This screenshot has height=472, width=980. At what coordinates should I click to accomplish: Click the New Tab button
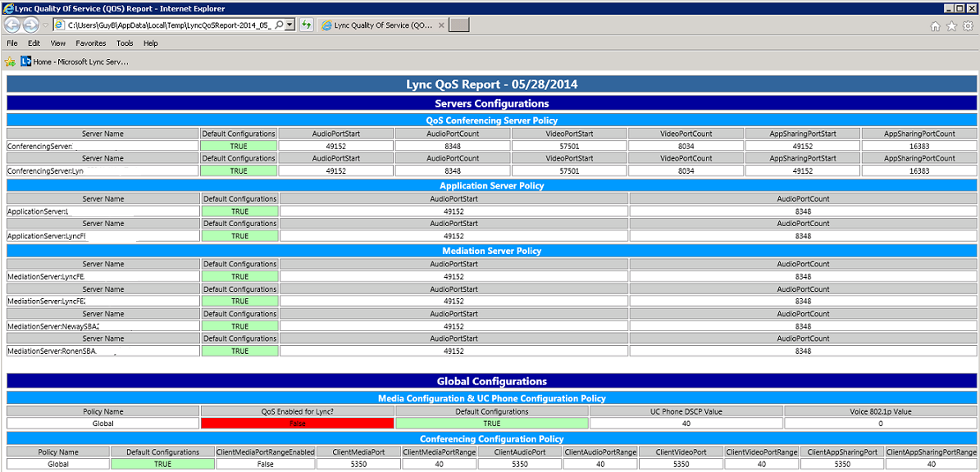pyautogui.click(x=459, y=25)
